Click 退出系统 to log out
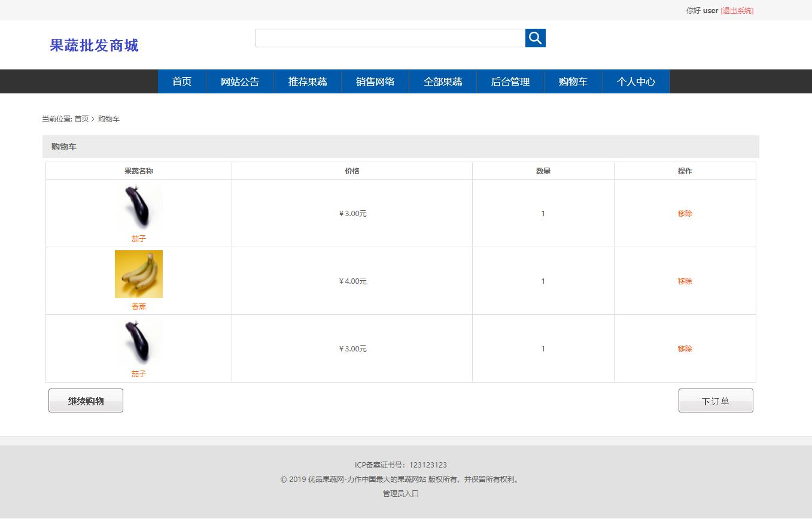Image resolution: width=812 pixels, height=531 pixels. (x=737, y=10)
